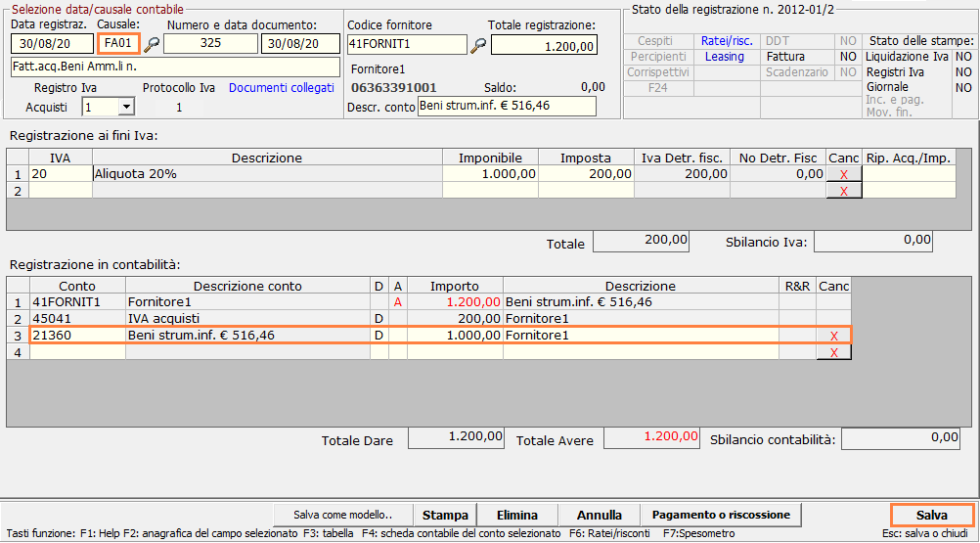980x543 pixels.
Task: Focus the Data registraz. field
Action: pyautogui.click(x=53, y=44)
